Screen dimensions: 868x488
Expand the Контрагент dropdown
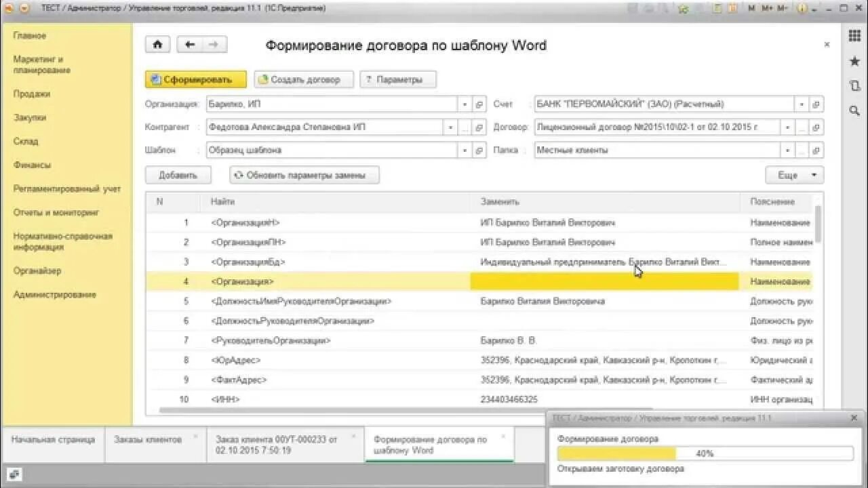(450, 127)
